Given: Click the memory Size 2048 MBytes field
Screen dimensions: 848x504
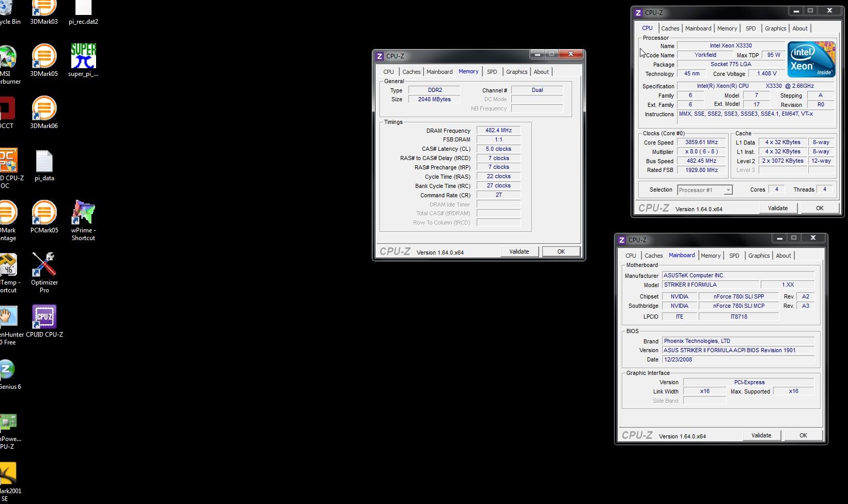Looking at the screenshot, I should [434, 99].
